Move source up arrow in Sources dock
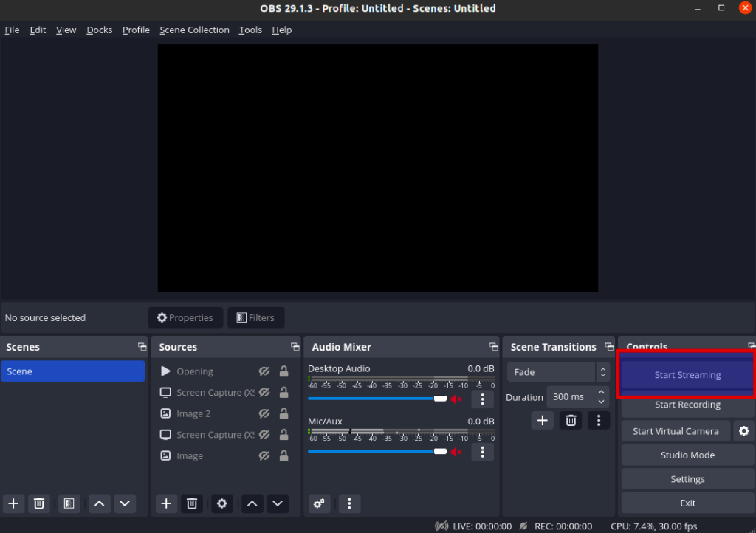Viewport: 756px width, 533px height. point(252,503)
